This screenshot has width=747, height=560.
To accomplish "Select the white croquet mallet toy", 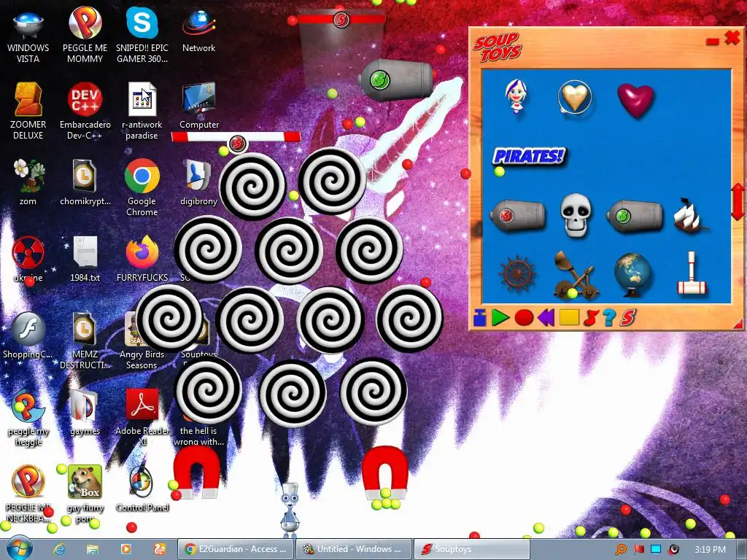I will click(x=692, y=274).
